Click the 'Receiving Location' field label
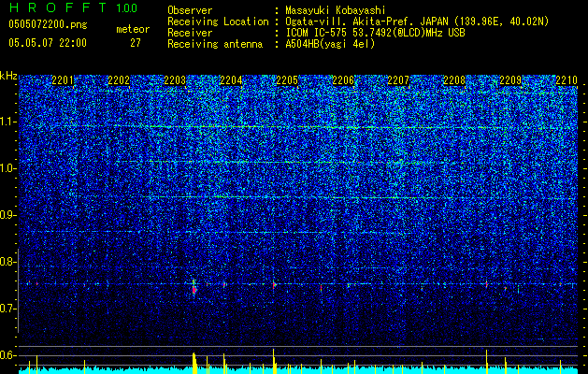 (x=218, y=22)
